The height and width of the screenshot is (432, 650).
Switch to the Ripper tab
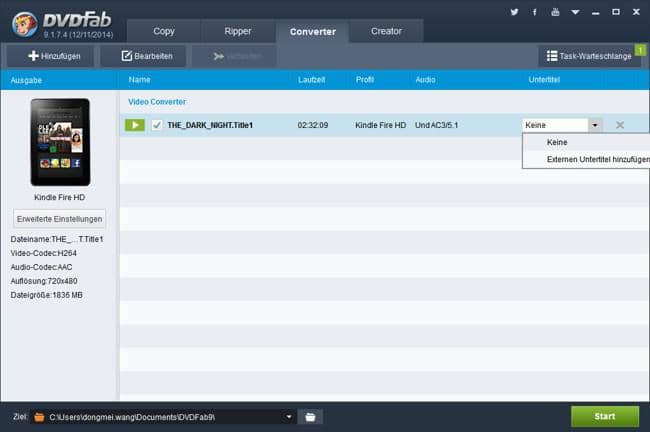click(238, 31)
